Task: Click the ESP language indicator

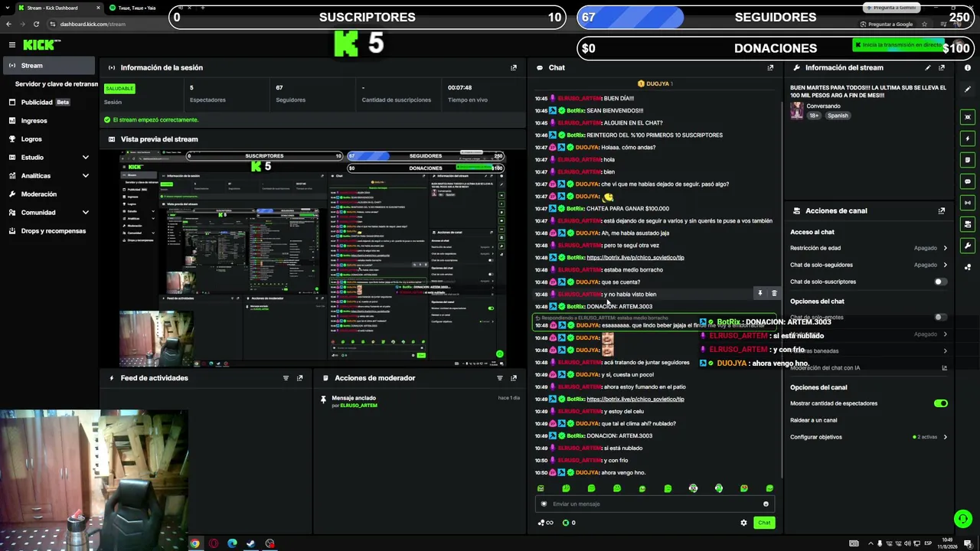Action: coord(929,543)
